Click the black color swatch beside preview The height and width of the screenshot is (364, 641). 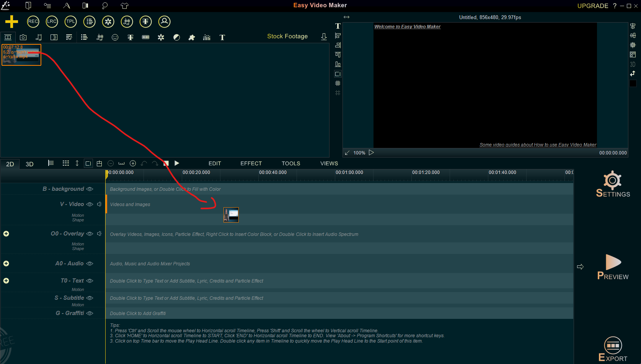tap(633, 83)
